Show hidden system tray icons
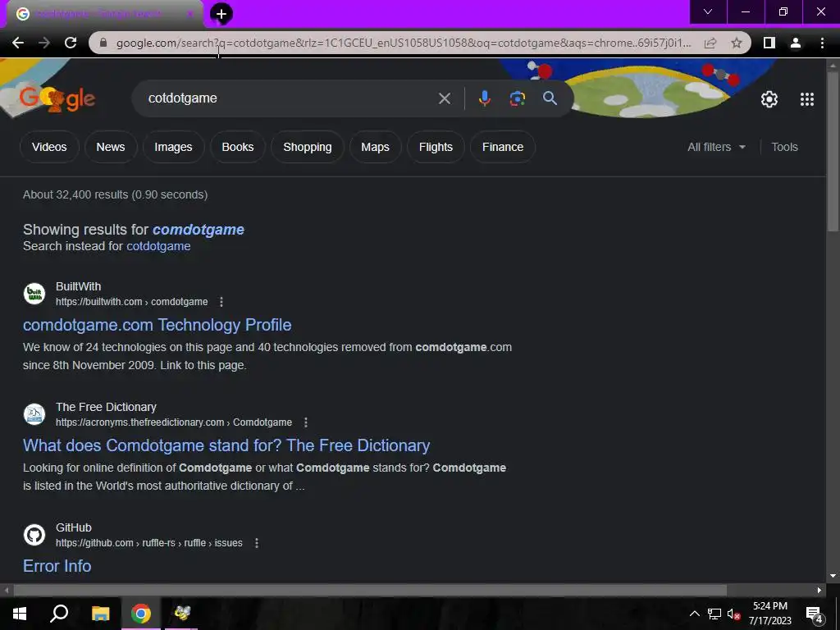The image size is (840, 630). pyautogui.click(x=694, y=614)
